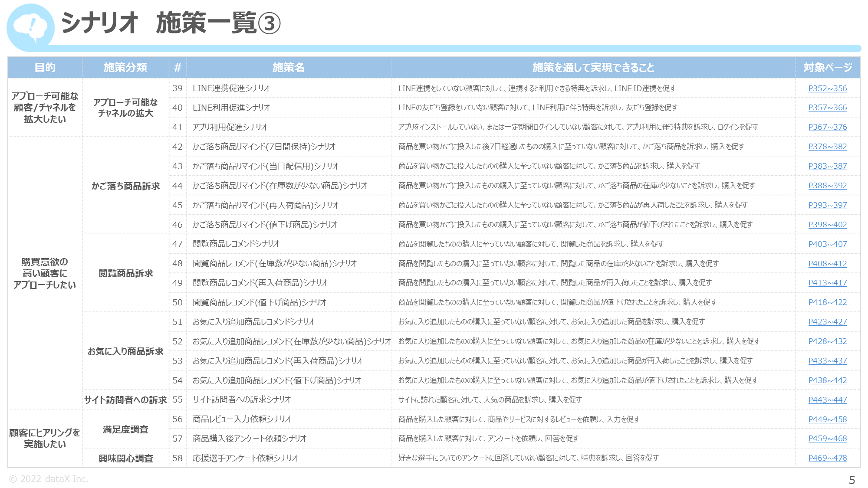Go to linked pages P418~422

pyautogui.click(x=827, y=302)
